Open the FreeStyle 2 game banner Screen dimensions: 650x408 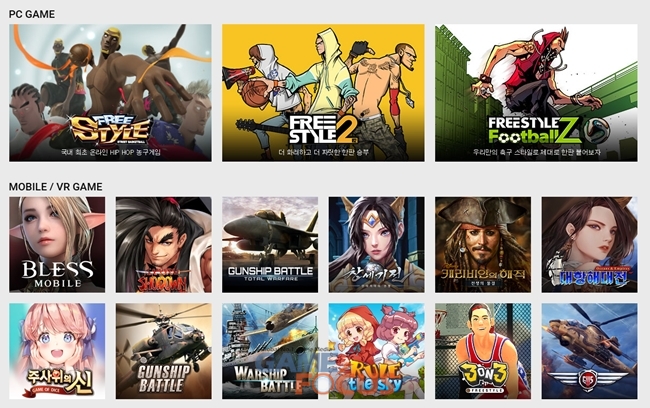click(323, 93)
